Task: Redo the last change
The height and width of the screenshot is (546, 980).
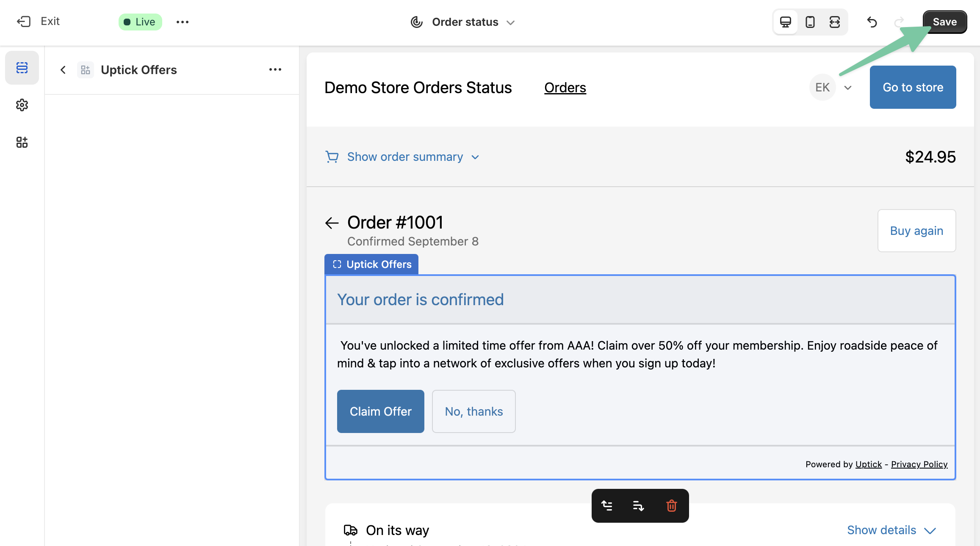Action: point(899,22)
